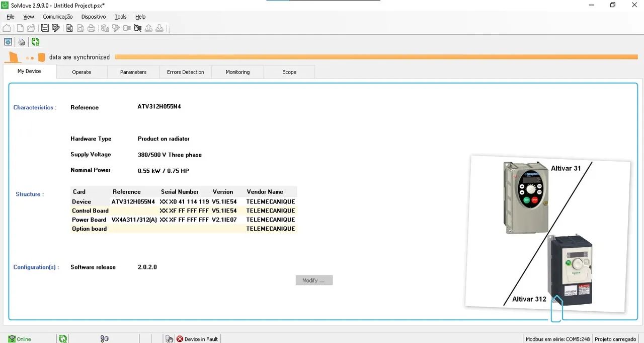Open the File menu
This screenshot has width=644, height=343.
click(11, 17)
